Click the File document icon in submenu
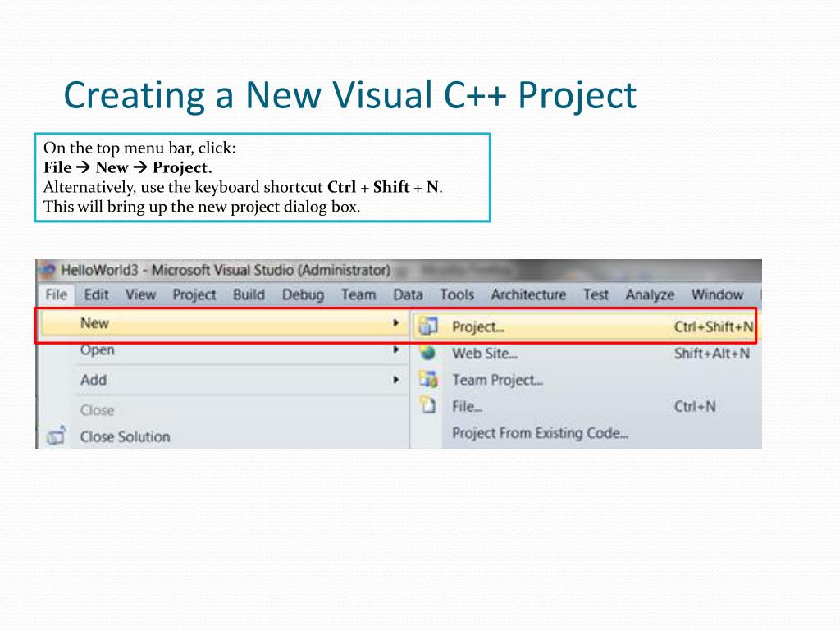The image size is (840, 630). [427, 405]
